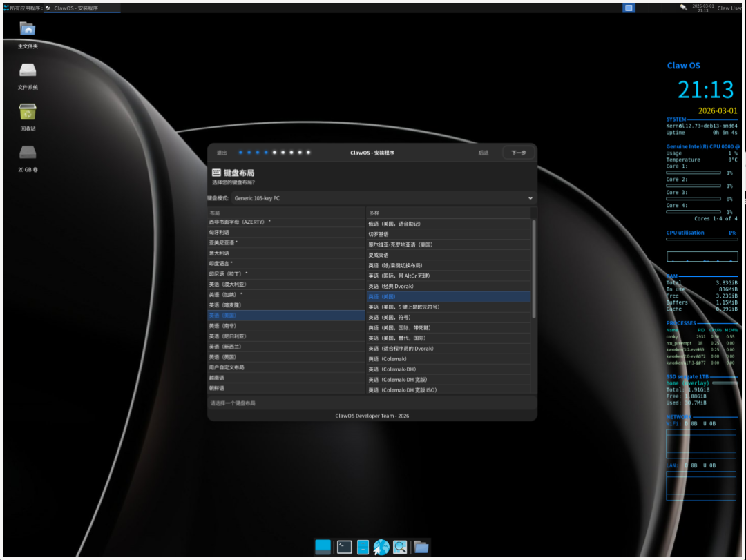Select layout 印度语言
The height and width of the screenshot is (560, 746).
(286, 264)
